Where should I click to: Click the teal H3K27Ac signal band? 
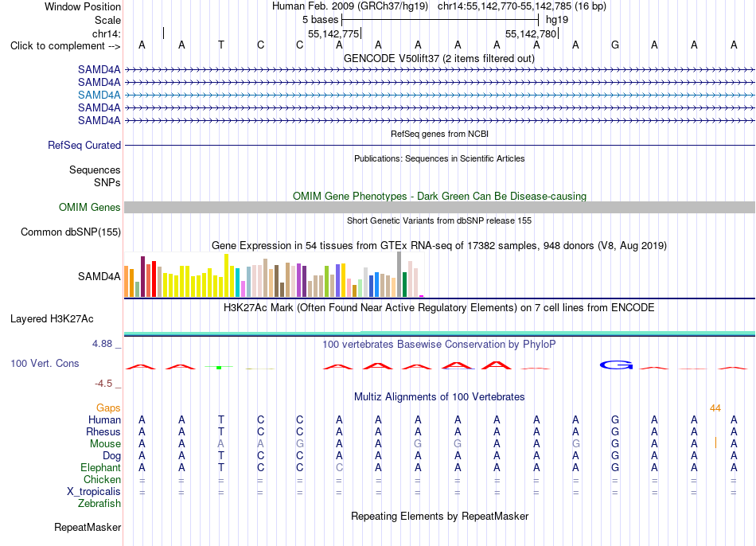coord(439,333)
